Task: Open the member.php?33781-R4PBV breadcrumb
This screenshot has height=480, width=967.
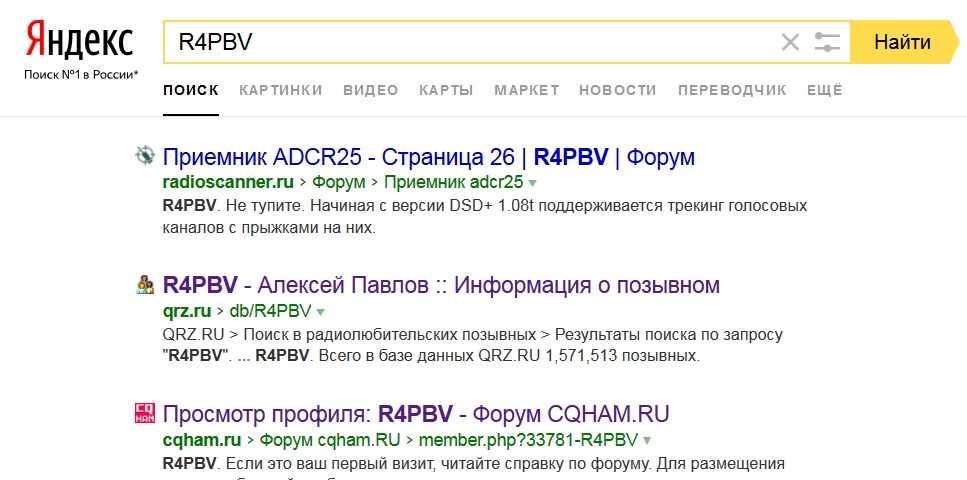Action: pyautogui.click(x=528, y=440)
